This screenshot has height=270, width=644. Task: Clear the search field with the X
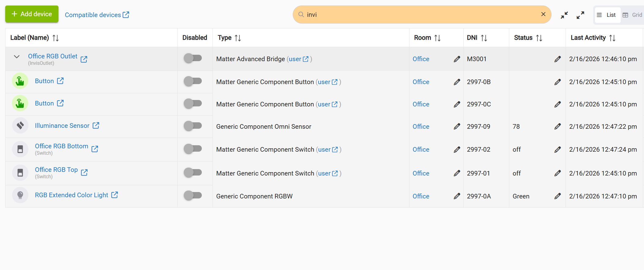(x=543, y=14)
